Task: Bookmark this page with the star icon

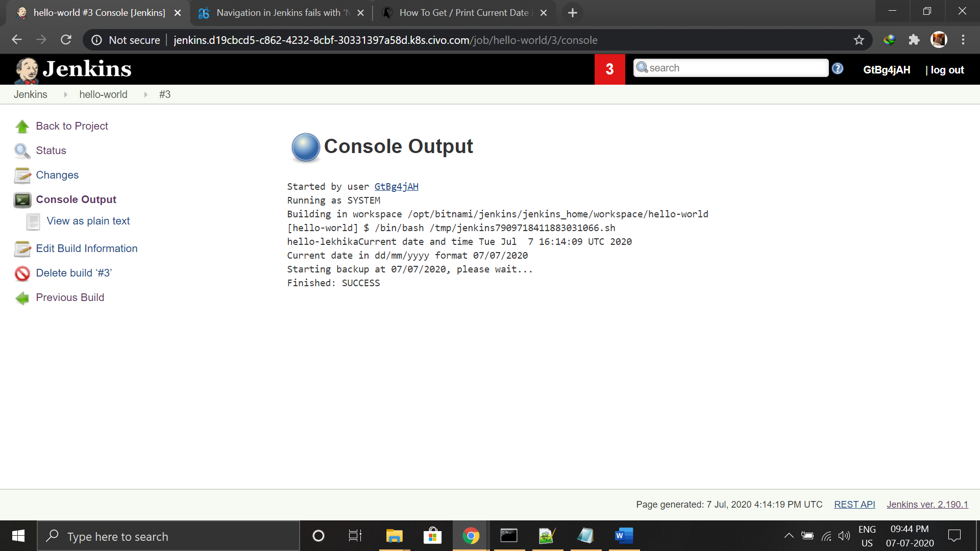Action: tap(859, 40)
